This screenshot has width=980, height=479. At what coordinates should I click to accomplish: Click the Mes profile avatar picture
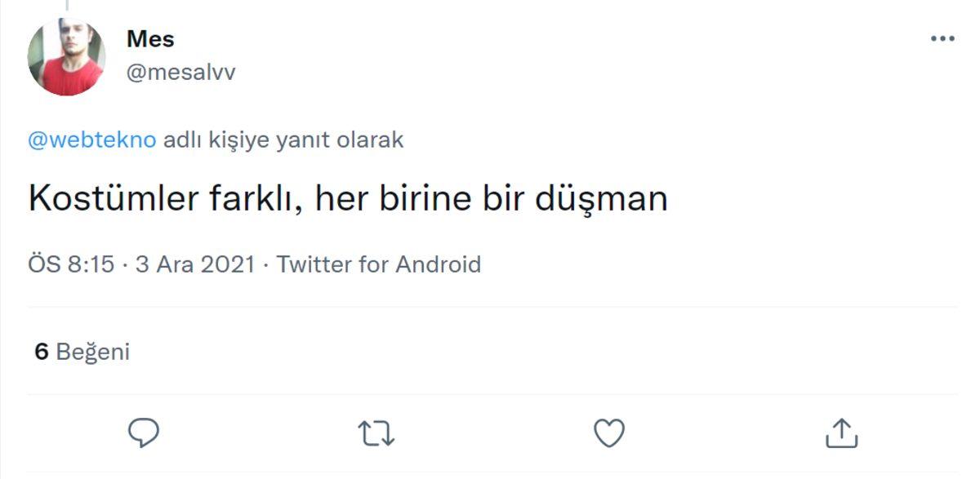click(x=66, y=56)
